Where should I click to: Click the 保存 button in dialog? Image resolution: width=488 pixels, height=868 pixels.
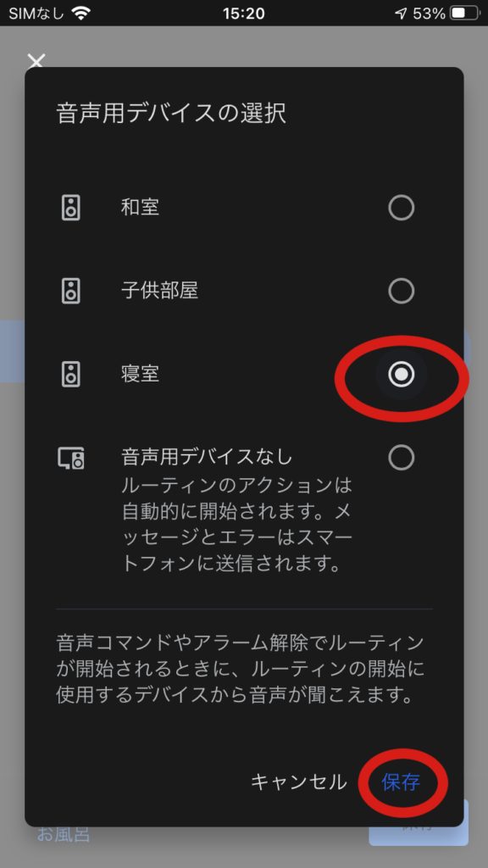tap(401, 782)
